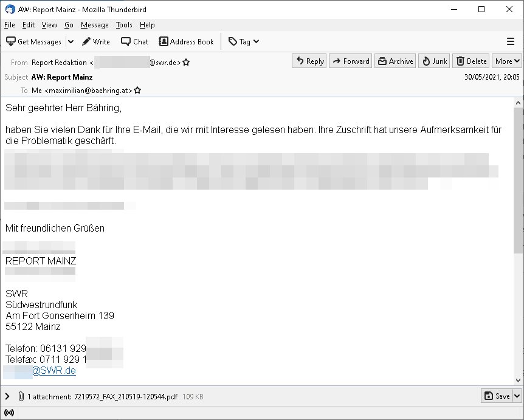Open File menu
The width and height of the screenshot is (524, 420).
point(9,25)
